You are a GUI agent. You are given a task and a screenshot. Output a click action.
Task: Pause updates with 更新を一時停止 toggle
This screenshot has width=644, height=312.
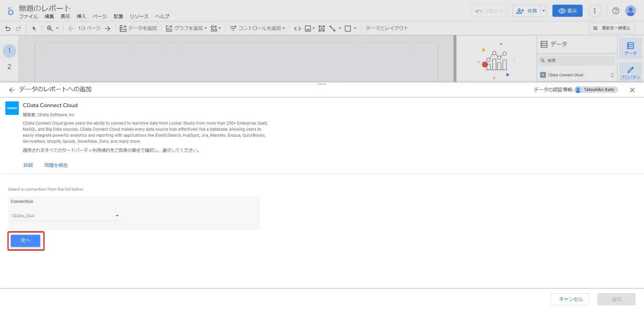click(612, 28)
